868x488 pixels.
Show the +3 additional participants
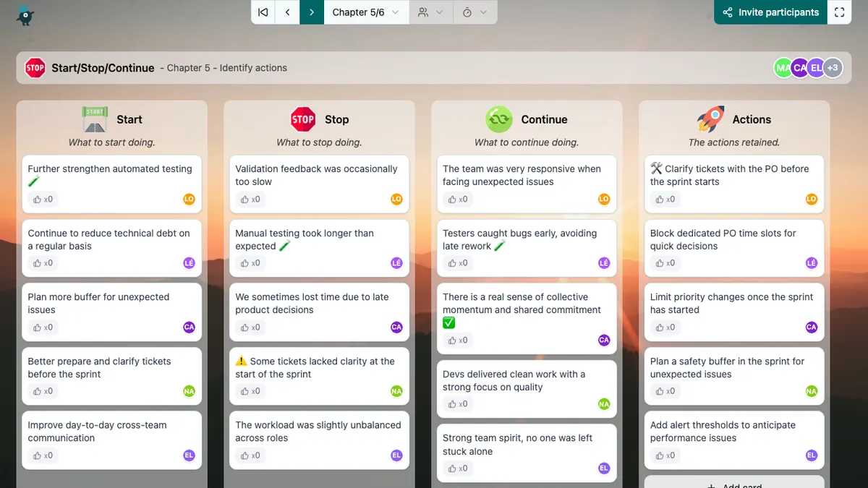(833, 68)
